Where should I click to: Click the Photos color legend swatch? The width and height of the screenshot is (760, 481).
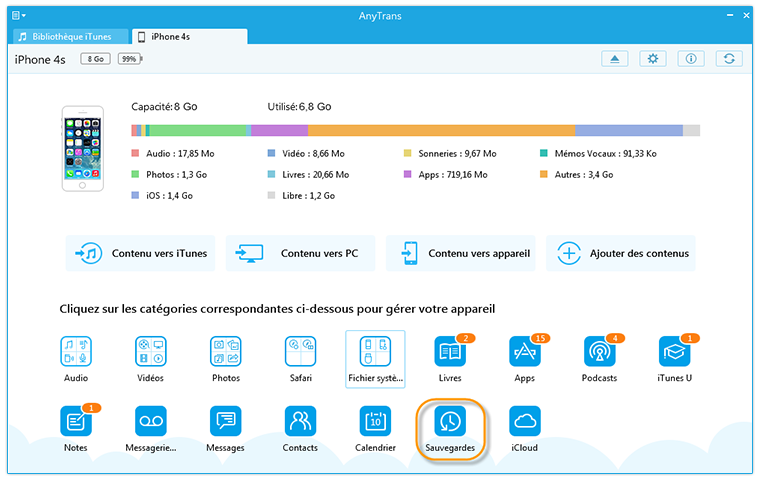tap(135, 174)
